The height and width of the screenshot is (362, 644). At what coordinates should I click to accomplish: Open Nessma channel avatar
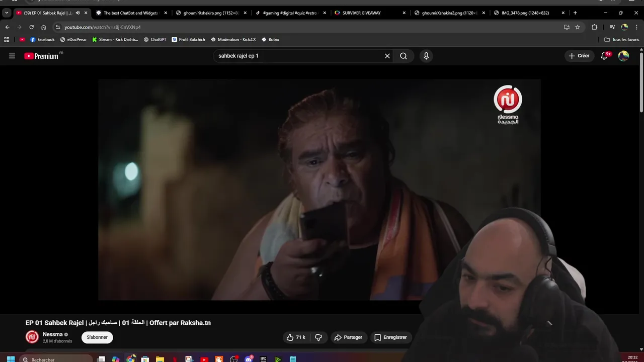[x=32, y=337]
